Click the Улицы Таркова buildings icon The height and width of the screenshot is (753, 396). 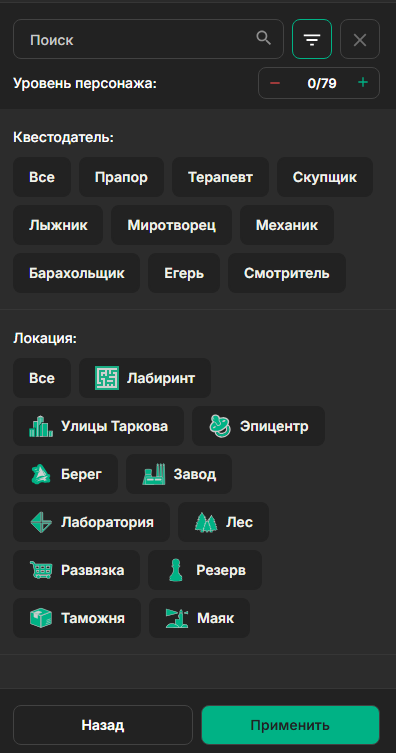[x=41, y=426]
